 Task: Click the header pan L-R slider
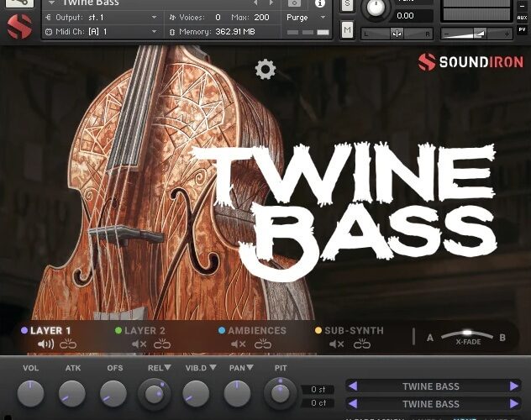[397, 34]
